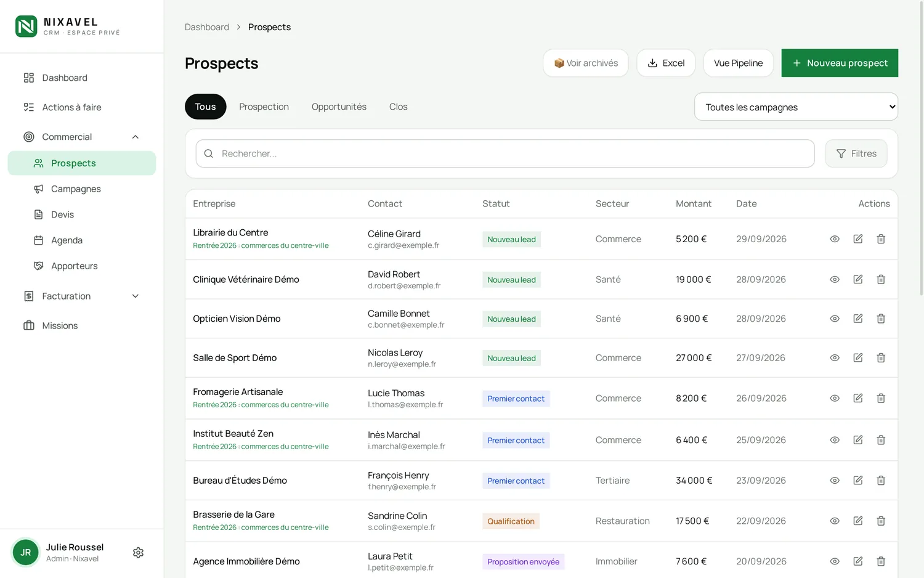
Task: Click the Rechercher search field
Action: [x=505, y=153]
